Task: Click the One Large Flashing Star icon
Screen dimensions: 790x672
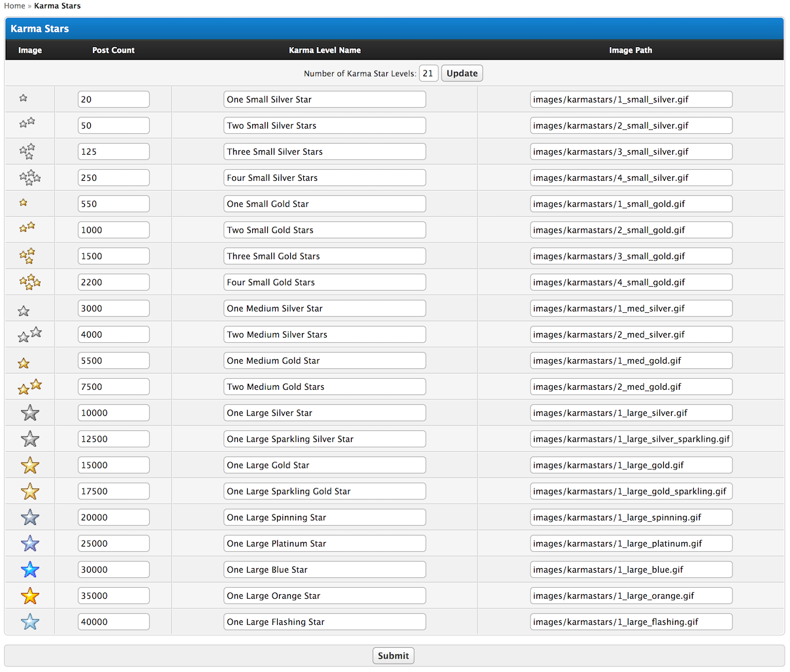Action: point(30,622)
